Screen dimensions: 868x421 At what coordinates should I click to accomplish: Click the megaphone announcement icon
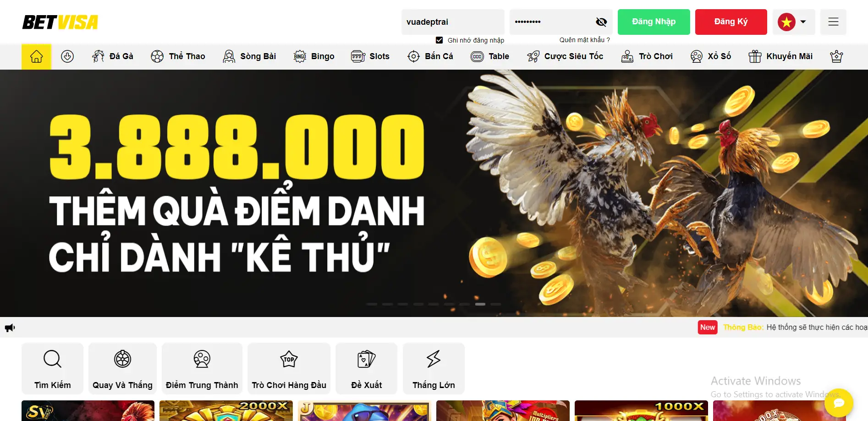click(x=10, y=328)
